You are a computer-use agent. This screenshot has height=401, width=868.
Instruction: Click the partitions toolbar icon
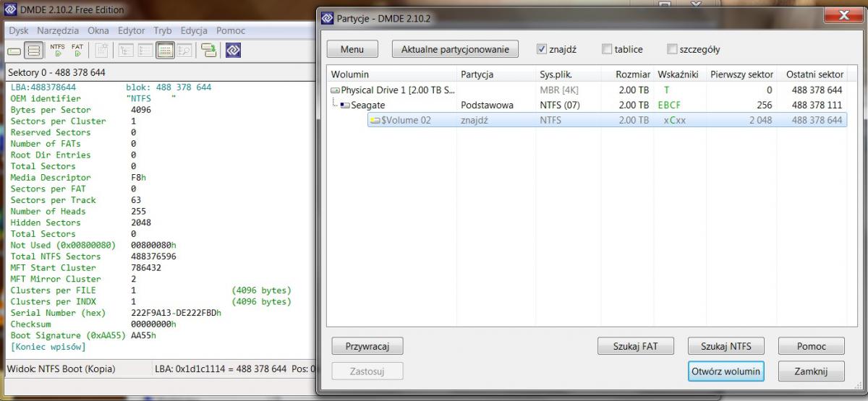(x=33, y=50)
